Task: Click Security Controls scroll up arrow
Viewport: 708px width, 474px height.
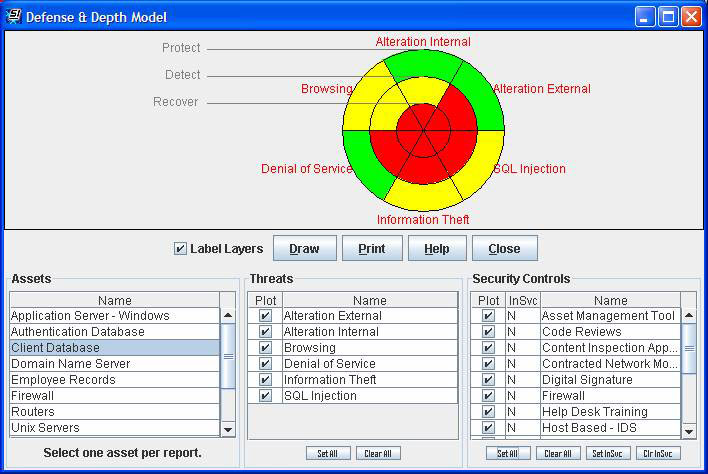Action: click(x=689, y=316)
